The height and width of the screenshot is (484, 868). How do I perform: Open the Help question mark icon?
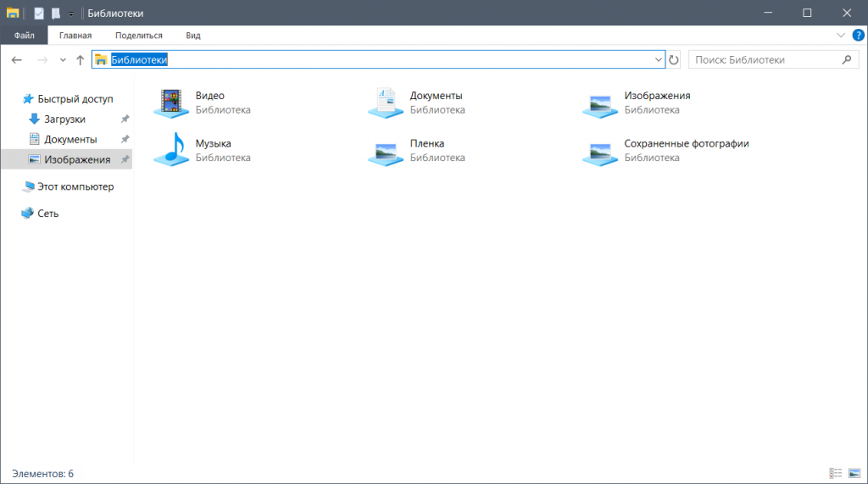click(858, 36)
